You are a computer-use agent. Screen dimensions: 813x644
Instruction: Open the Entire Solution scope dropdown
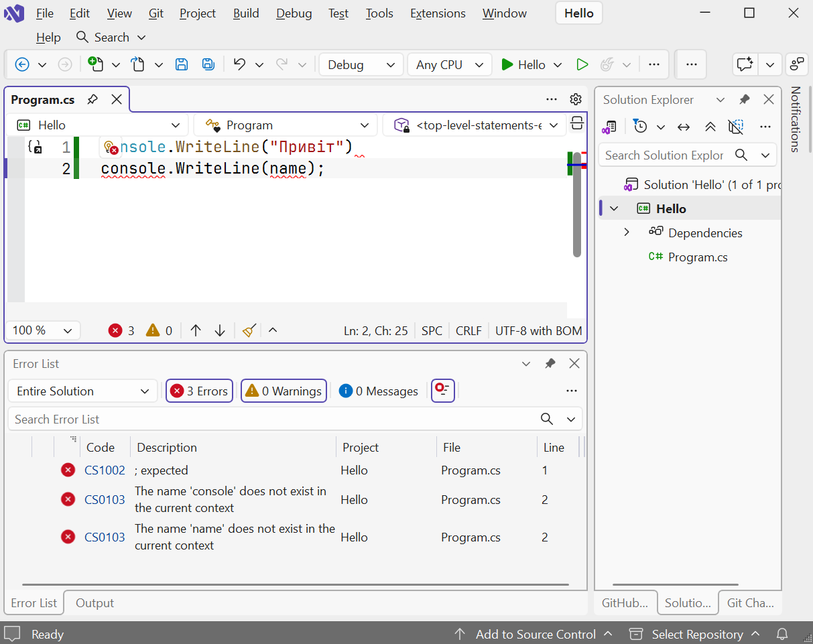click(82, 391)
